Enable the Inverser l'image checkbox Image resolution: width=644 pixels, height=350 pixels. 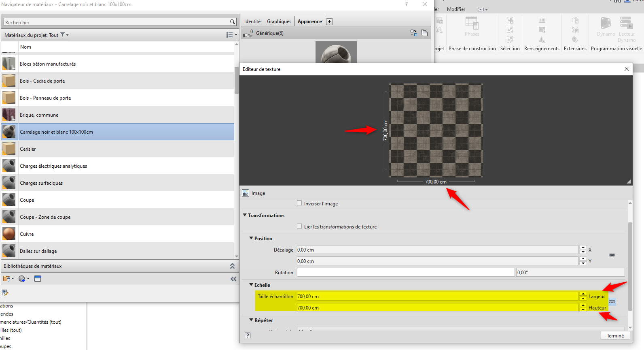click(x=299, y=203)
